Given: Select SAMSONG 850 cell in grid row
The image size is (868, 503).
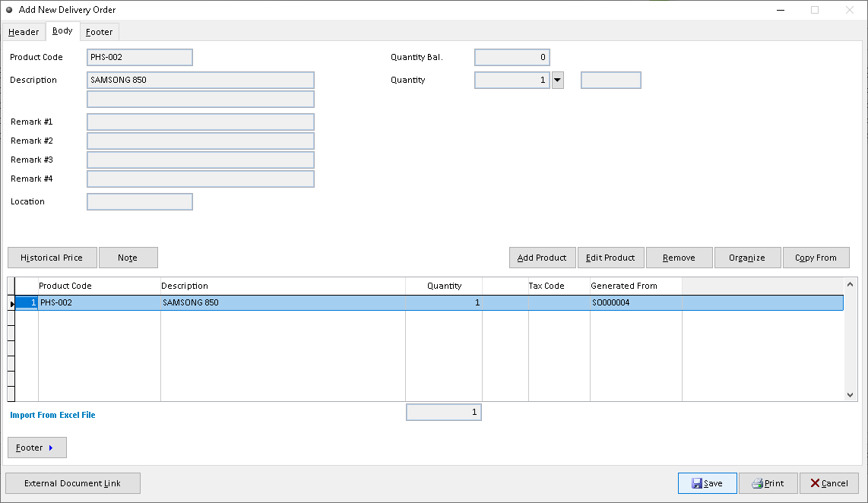Looking at the screenshot, I should pos(283,302).
